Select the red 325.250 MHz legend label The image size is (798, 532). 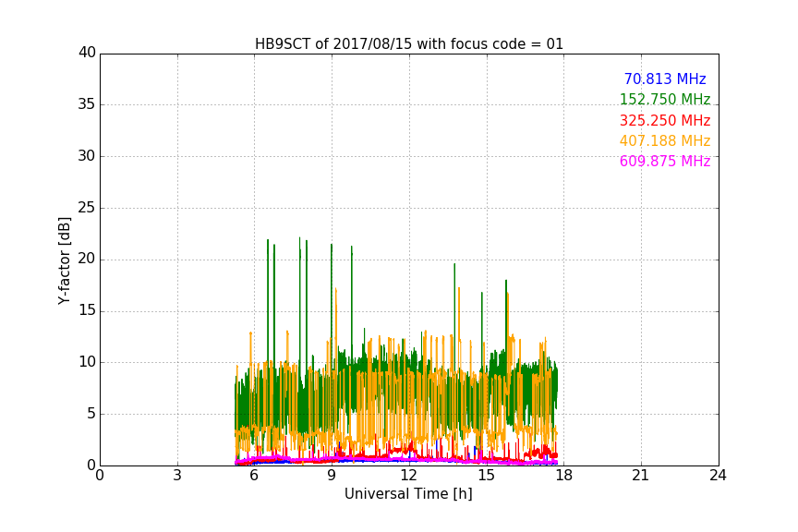point(665,121)
